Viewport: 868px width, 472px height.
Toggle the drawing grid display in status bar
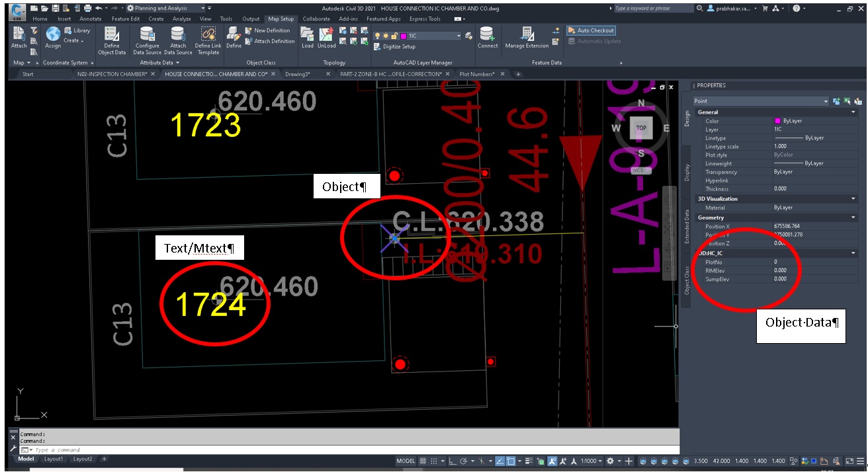[x=423, y=461]
